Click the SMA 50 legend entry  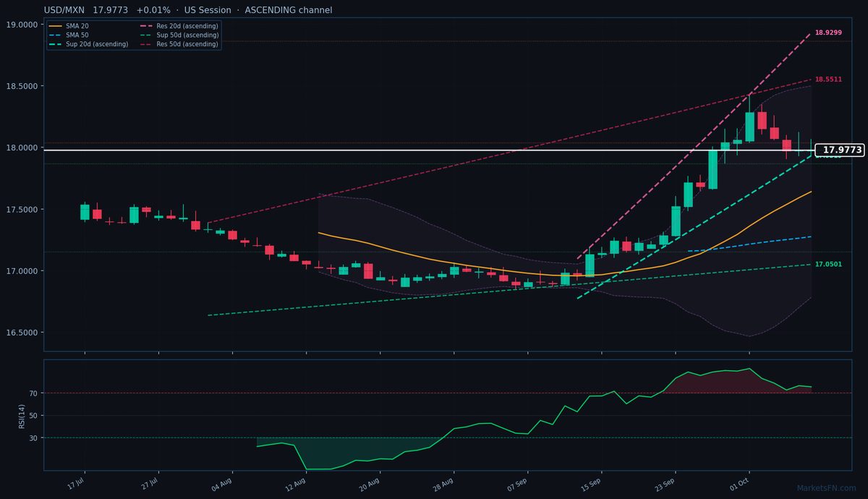68,35
